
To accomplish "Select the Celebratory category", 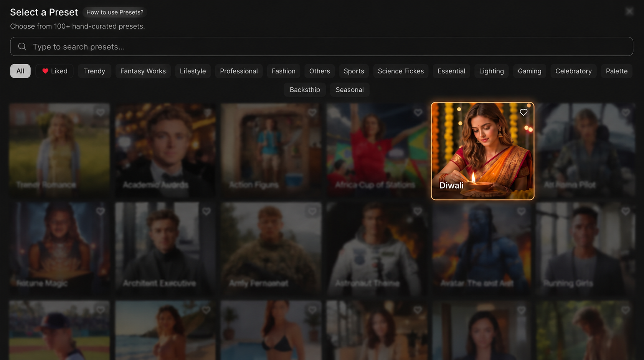I will (573, 71).
